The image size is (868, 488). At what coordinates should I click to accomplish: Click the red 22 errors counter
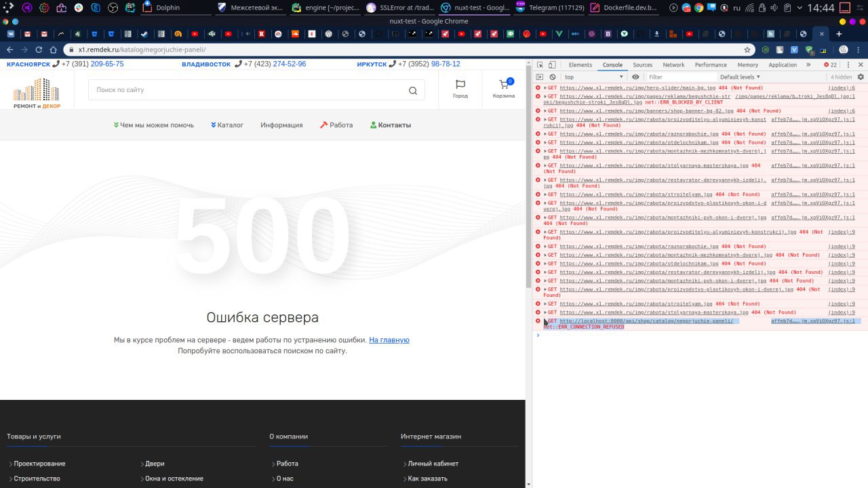coord(830,65)
